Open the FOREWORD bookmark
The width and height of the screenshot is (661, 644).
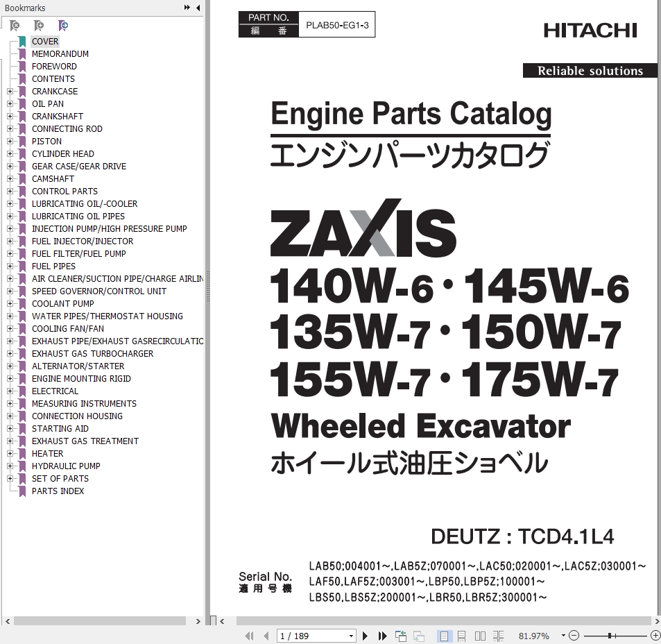click(x=54, y=66)
